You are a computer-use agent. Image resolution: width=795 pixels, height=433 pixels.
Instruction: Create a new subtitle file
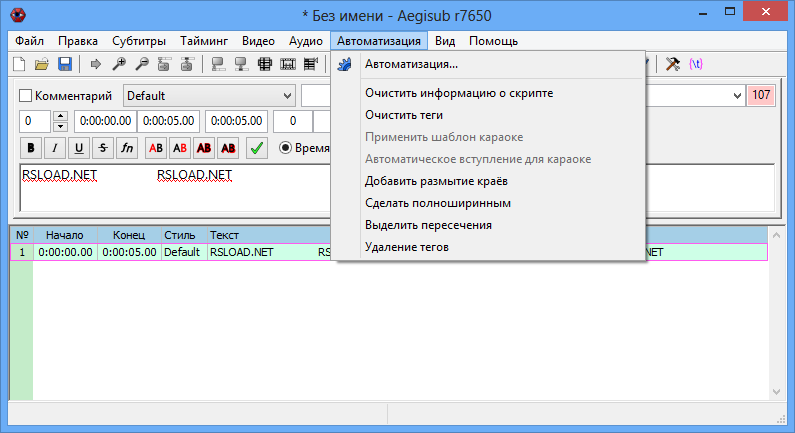click(19, 64)
